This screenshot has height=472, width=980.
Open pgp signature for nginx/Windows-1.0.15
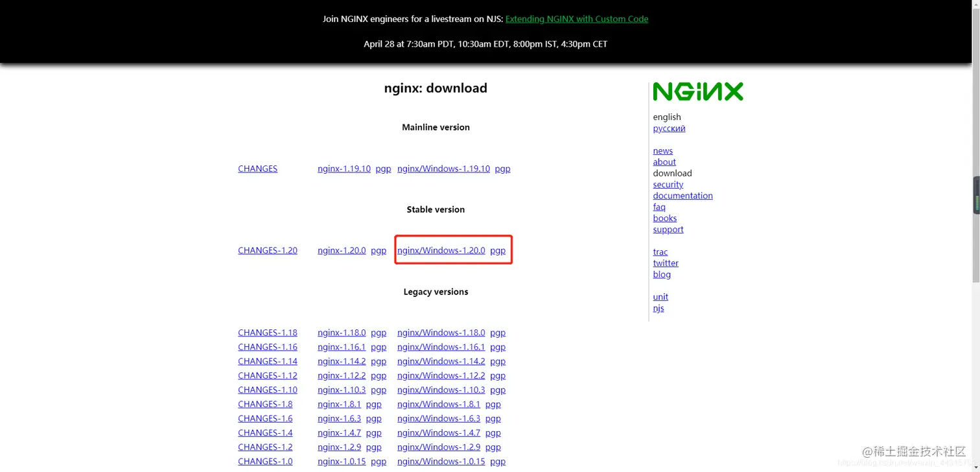coord(498,461)
